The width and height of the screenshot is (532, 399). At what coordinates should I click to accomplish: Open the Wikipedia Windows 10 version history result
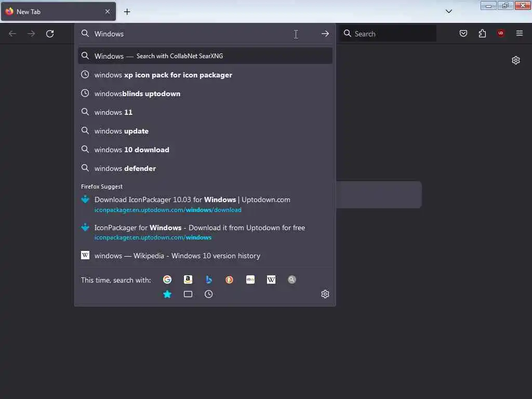(x=205, y=256)
